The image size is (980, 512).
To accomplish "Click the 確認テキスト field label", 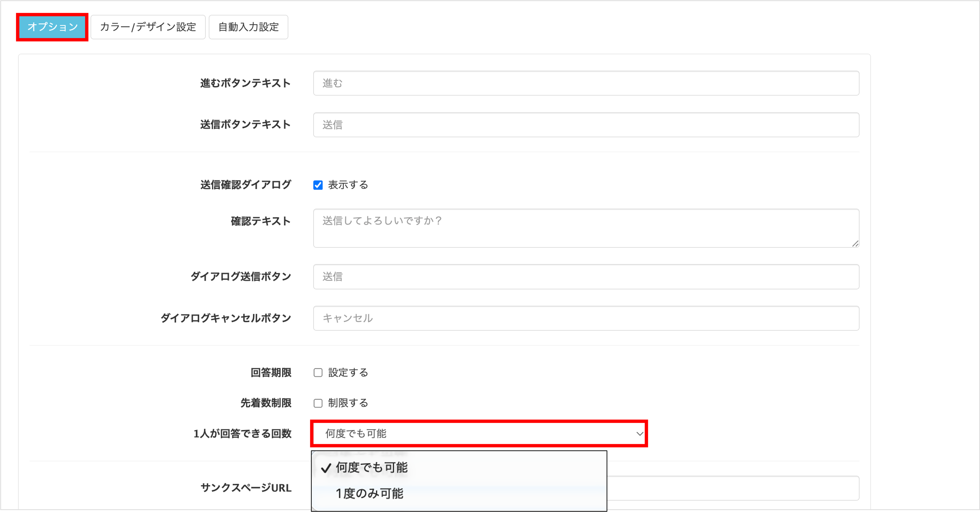I will pyautogui.click(x=261, y=221).
